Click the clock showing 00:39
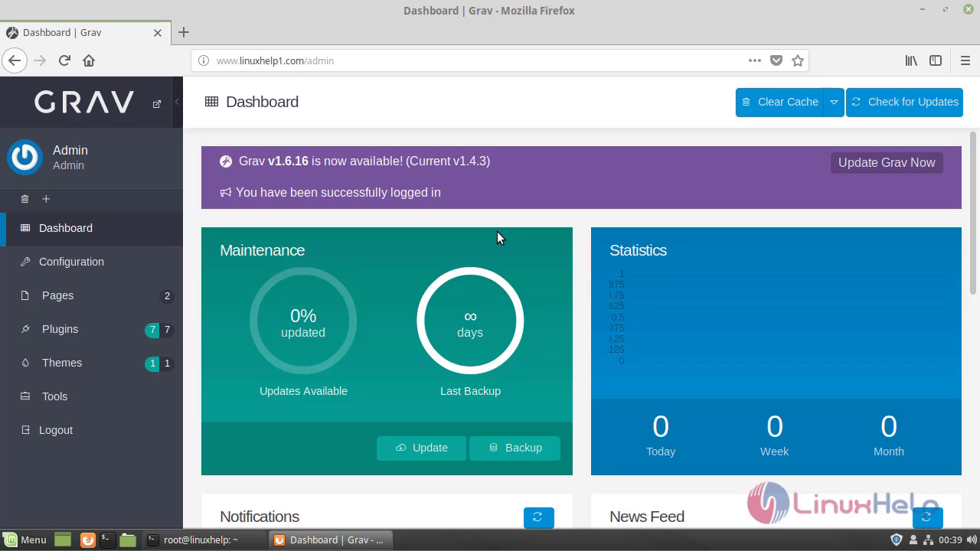 pyautogui.click(x=950, y=540)
